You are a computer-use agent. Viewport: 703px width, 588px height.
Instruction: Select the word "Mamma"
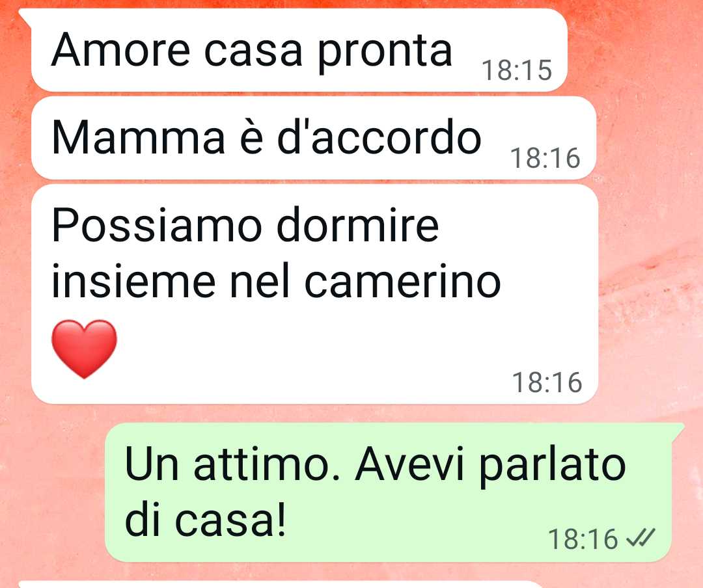click(x=138, y=138)
